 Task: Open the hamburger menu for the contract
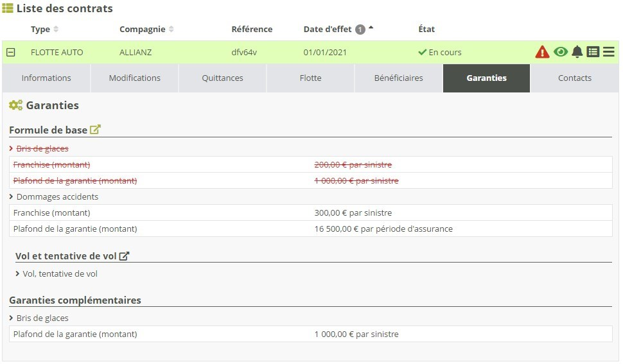(608, 52)
